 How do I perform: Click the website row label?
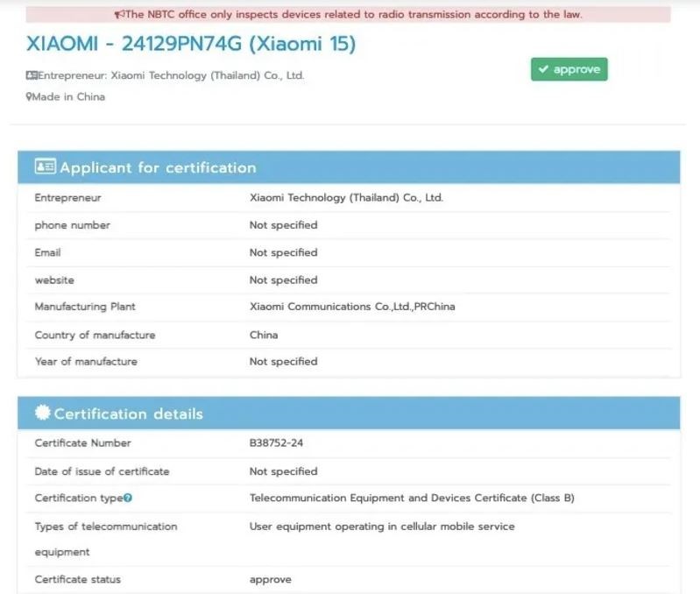coord(54,280)
